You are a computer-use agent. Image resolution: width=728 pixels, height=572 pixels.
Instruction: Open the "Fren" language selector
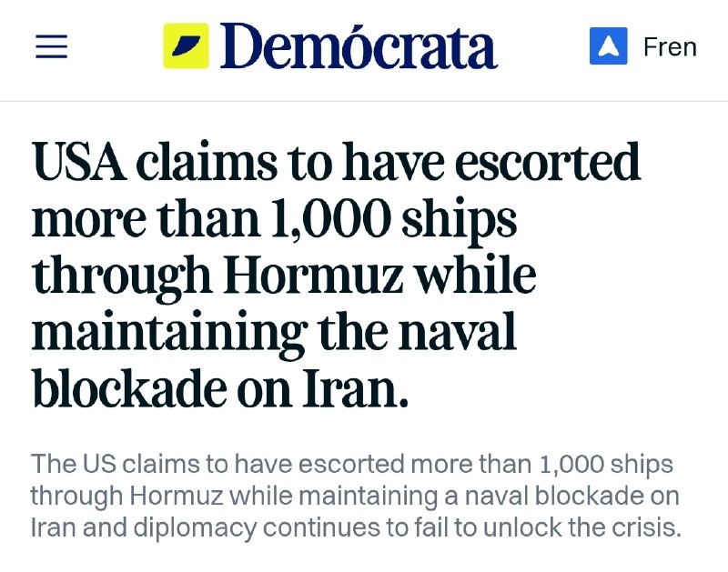tap(670, 47)
